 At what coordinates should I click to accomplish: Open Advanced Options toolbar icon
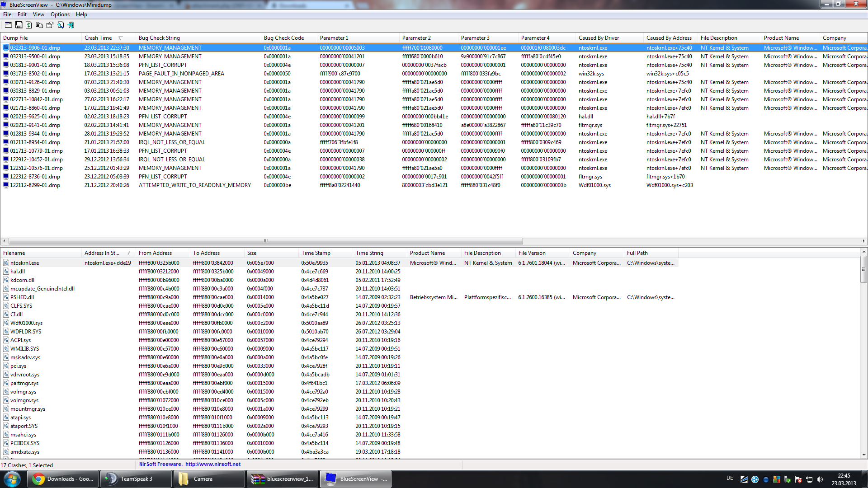[9, 25]
